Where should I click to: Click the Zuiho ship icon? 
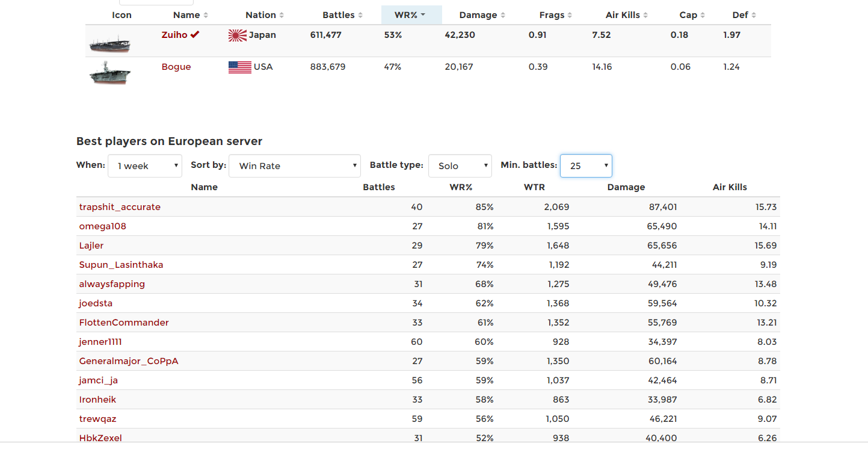[109, 43]
